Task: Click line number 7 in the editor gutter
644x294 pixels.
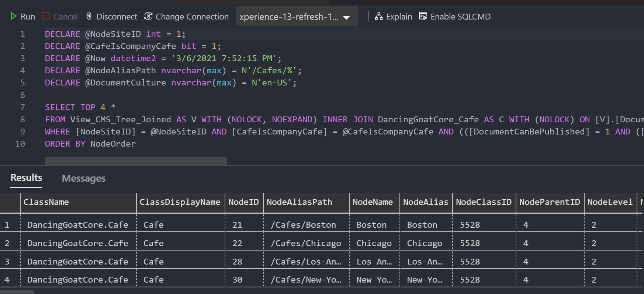Action: (22, 107)
